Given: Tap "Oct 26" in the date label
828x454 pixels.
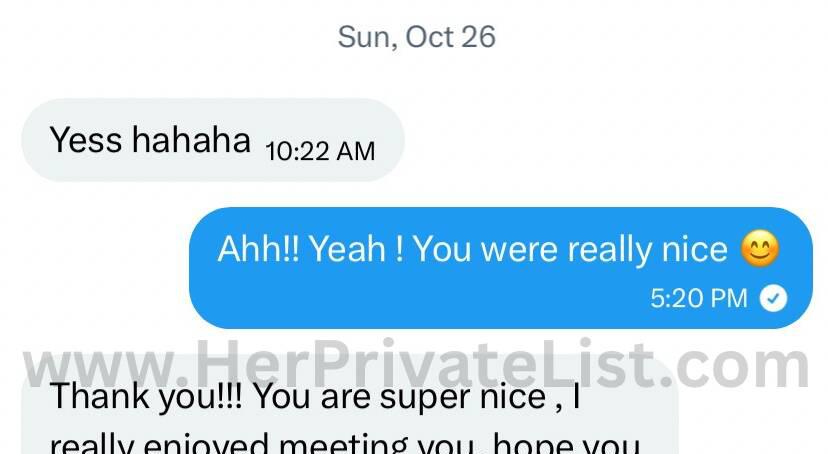Looking at the screenshot, I should coord(450,37).
